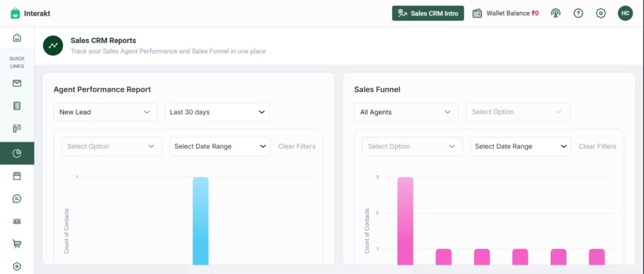The image size is (644, 274).
Task: Click the Track your Sales Agent Performance subtitle
Action: (x=168, y=52)
